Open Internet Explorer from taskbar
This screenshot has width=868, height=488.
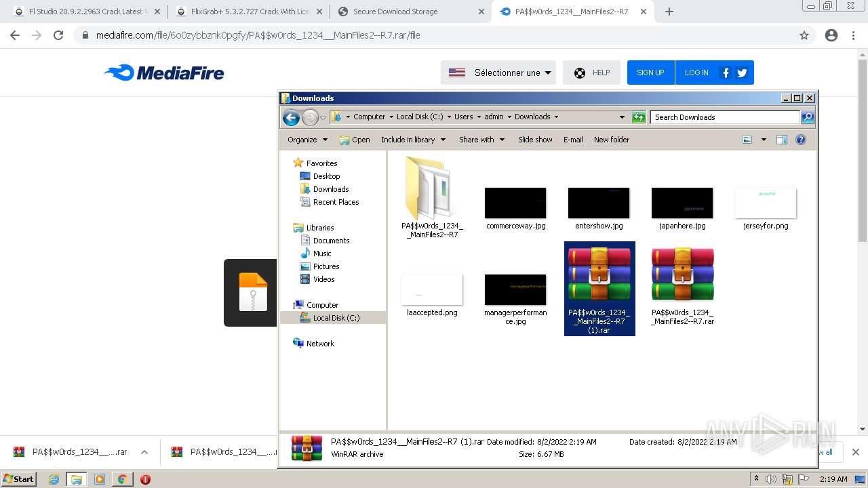[54, 479]
